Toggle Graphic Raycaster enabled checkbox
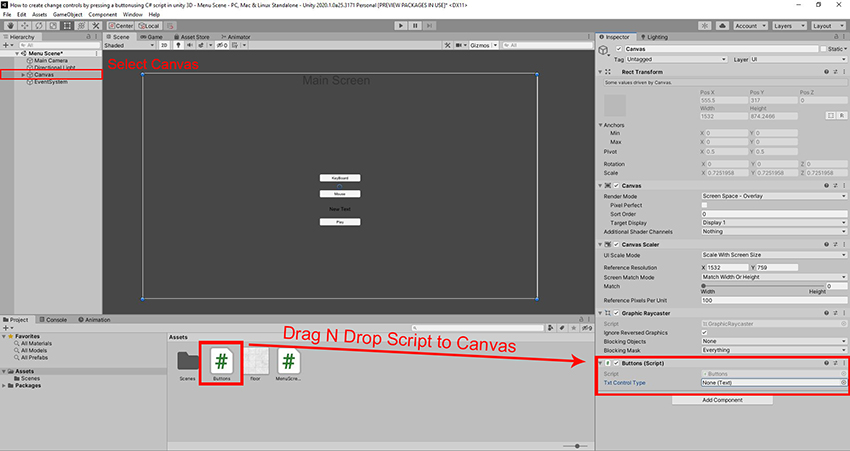850x451 pixels. (616, 313)
